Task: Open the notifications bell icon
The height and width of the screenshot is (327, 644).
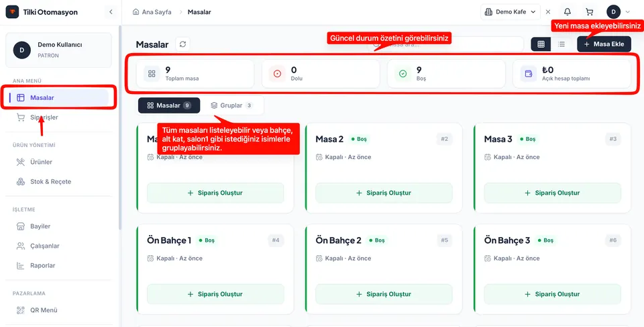Action: pyautogui.click(x=568, y=12)
